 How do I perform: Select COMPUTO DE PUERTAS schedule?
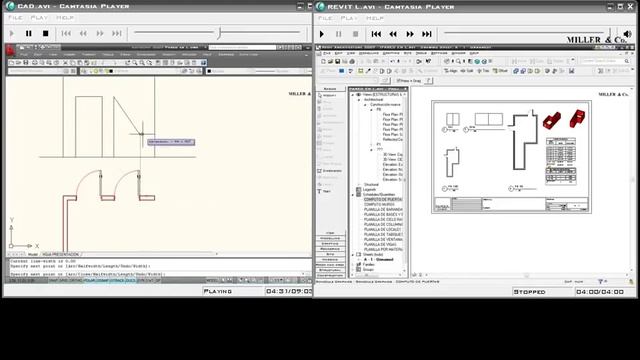coord(383,200)
